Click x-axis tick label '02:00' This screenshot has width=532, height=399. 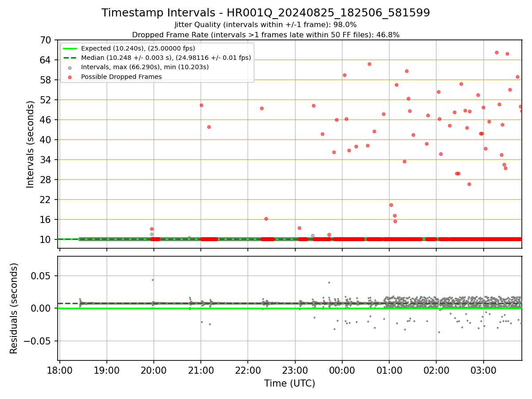(x=436, y=370)
